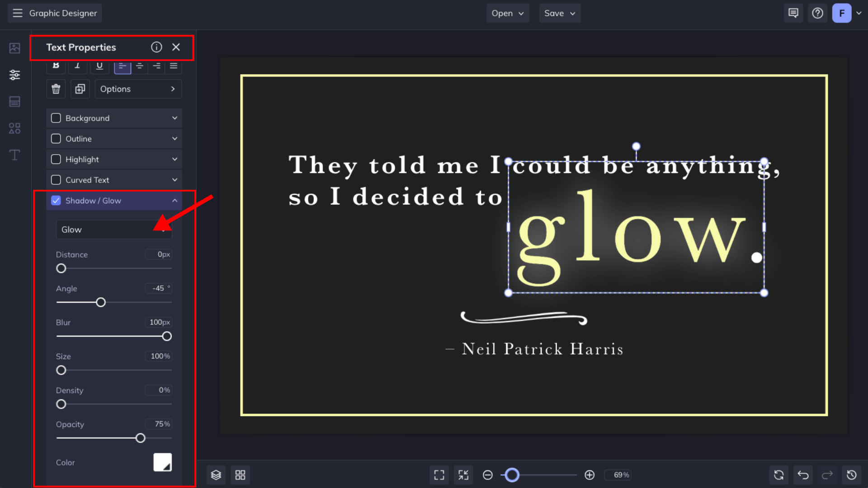868x488 pixels.
Task: Click the duplicate layer icon
Action: coord(80,89)
